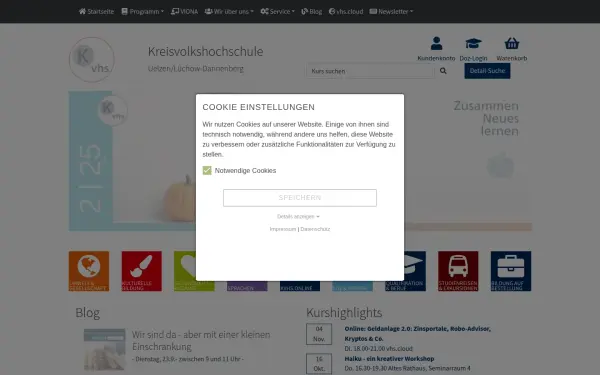Open the light blue category tile

[352, 286]
